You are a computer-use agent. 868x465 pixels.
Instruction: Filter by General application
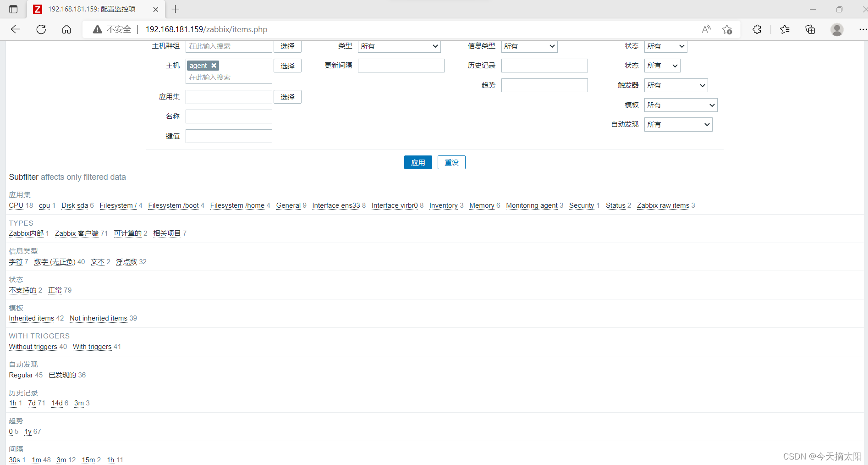click(288, 205)
